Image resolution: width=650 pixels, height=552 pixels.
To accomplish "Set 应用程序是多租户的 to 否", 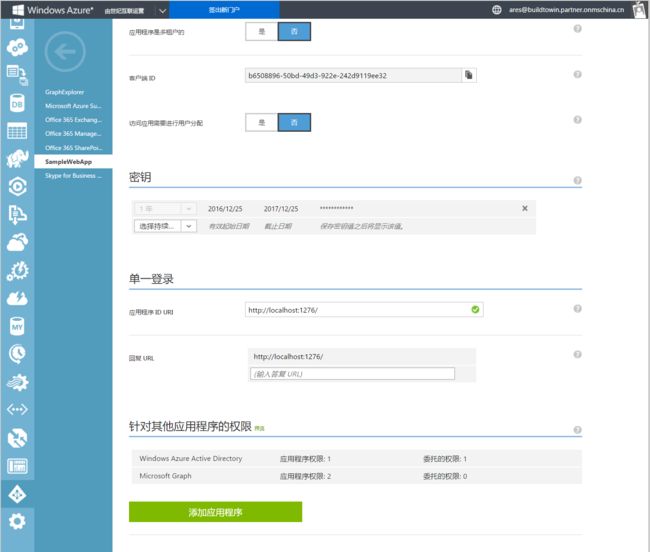I will pos(294,31).
